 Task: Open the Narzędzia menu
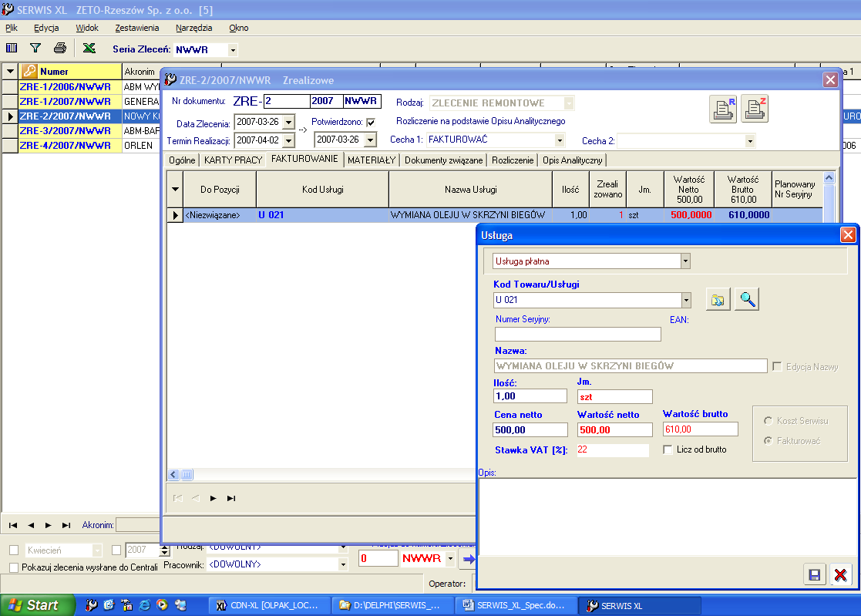[x=193, y=28]
